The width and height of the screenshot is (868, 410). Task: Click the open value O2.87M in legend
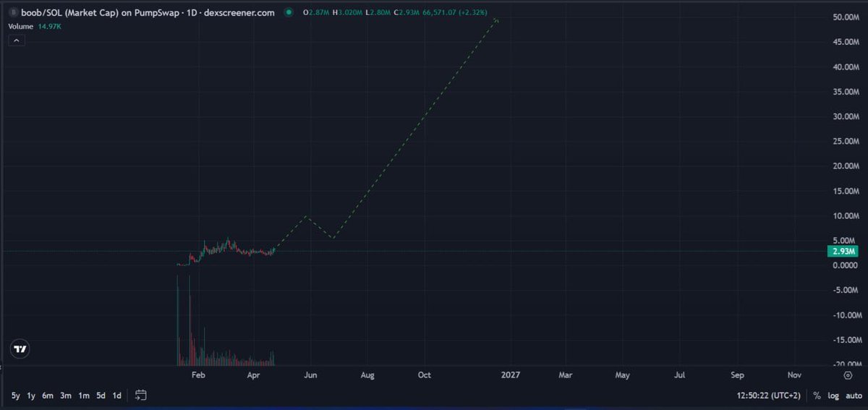click(318, 13)
